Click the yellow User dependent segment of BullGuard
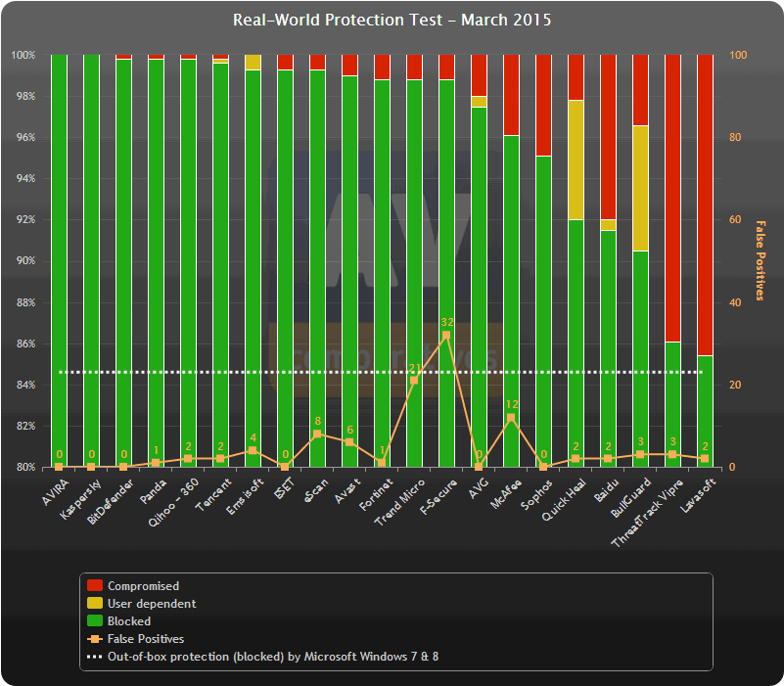784x686 pixels. [x=640, y=188]
